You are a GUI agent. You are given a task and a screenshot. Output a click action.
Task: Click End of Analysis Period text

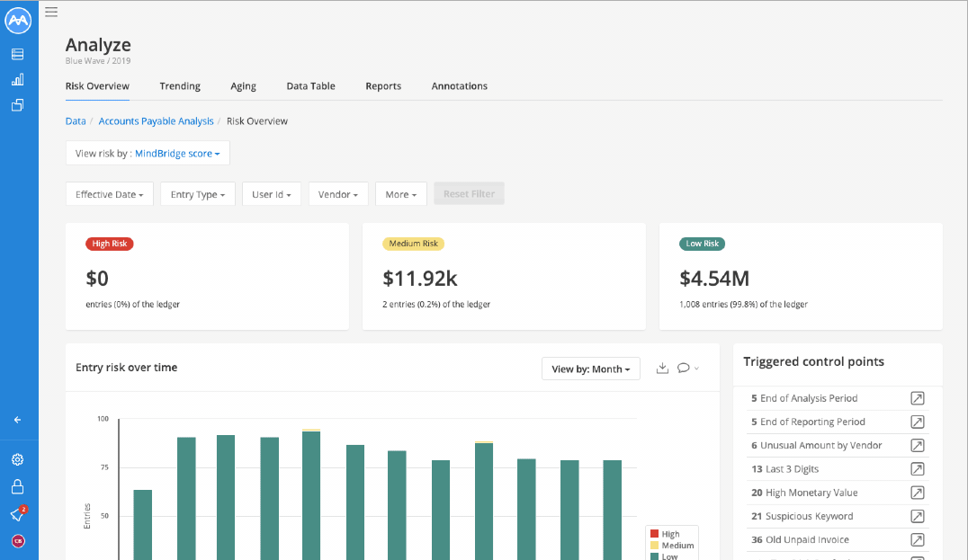(809, 398)
